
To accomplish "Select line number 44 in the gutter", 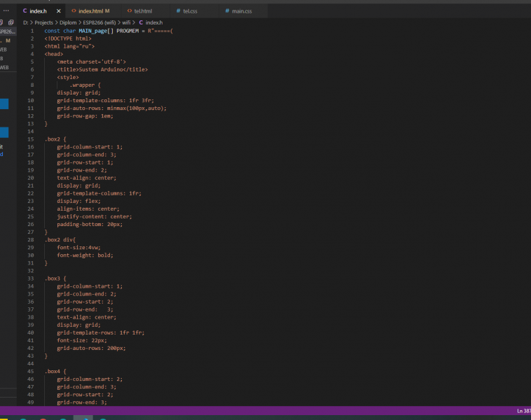I will pyautogui.click(x=31, y=363).
